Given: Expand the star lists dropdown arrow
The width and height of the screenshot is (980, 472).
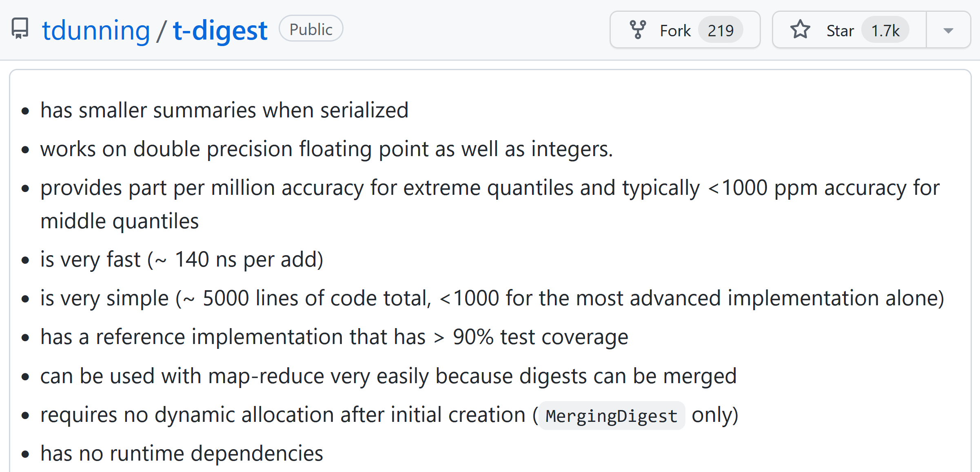Looking at the screenshot, I should click(x=949, y=30).
